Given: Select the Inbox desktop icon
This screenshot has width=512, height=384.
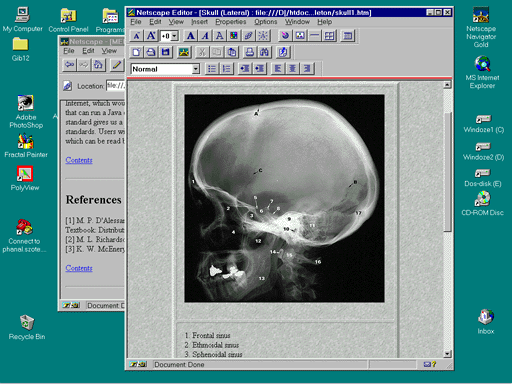Looking at the screenshot, I should [x=486, y=322].
